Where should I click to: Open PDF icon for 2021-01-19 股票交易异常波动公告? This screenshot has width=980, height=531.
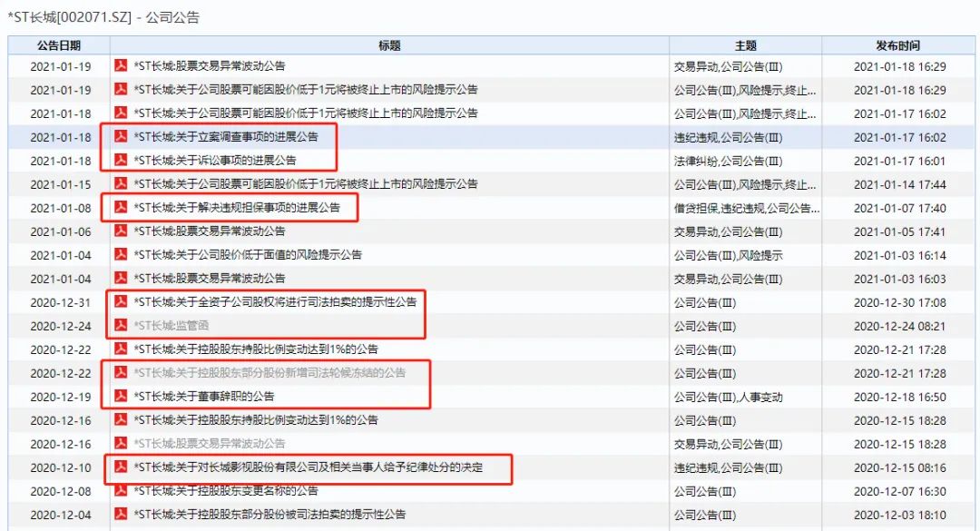point(121,65)
